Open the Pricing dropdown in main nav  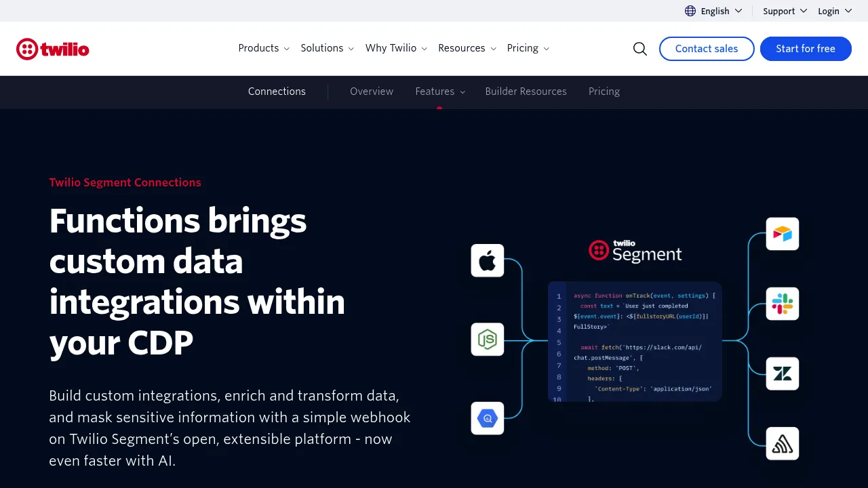[x=528, y=48]
